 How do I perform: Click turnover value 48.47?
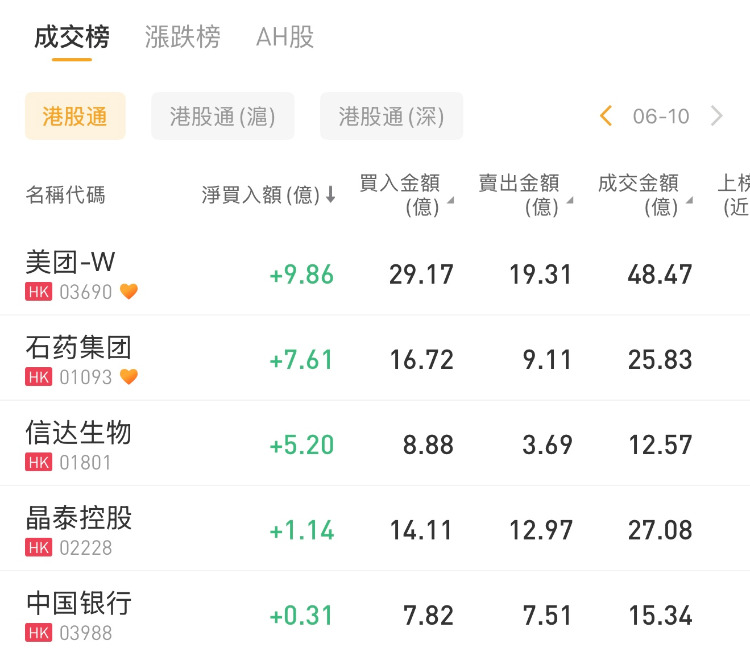pos(660,275)
